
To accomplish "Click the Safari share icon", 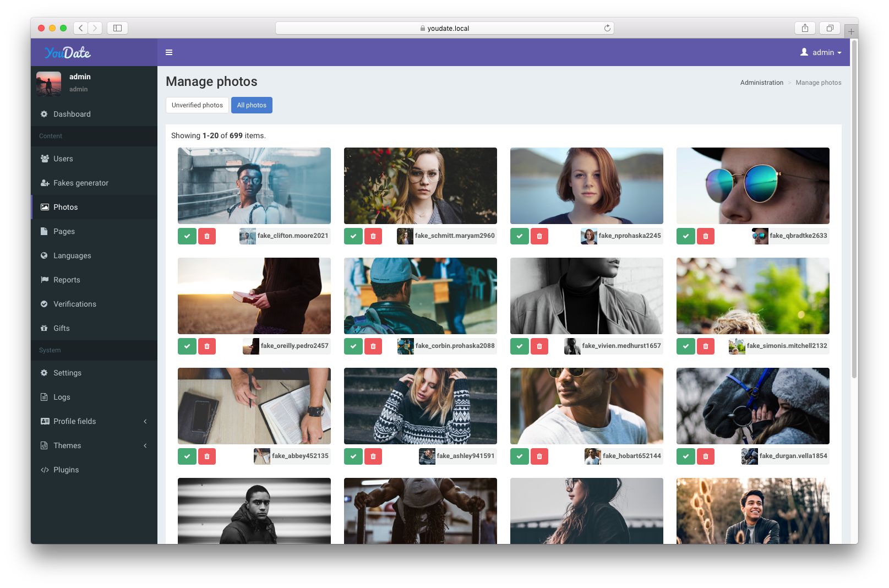I will (x=805, y=28).
